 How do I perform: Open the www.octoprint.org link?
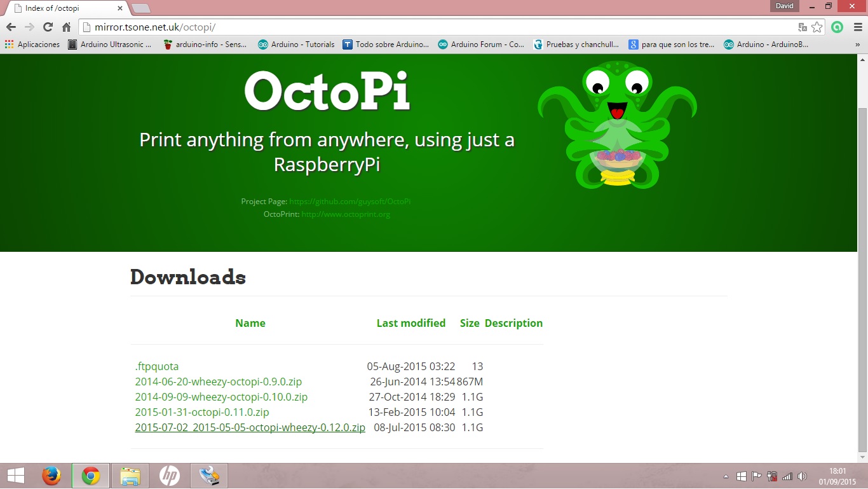point(346,214)
